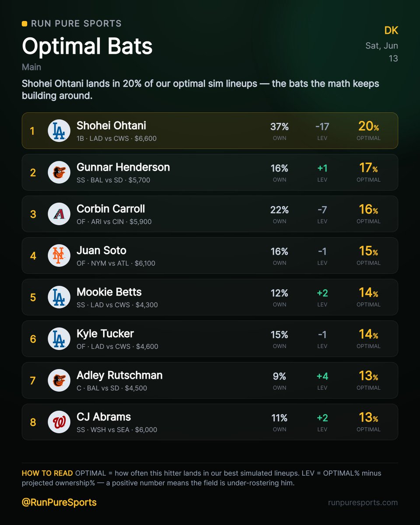Select the Main slate label
The image size is (420, 525).
31,67
